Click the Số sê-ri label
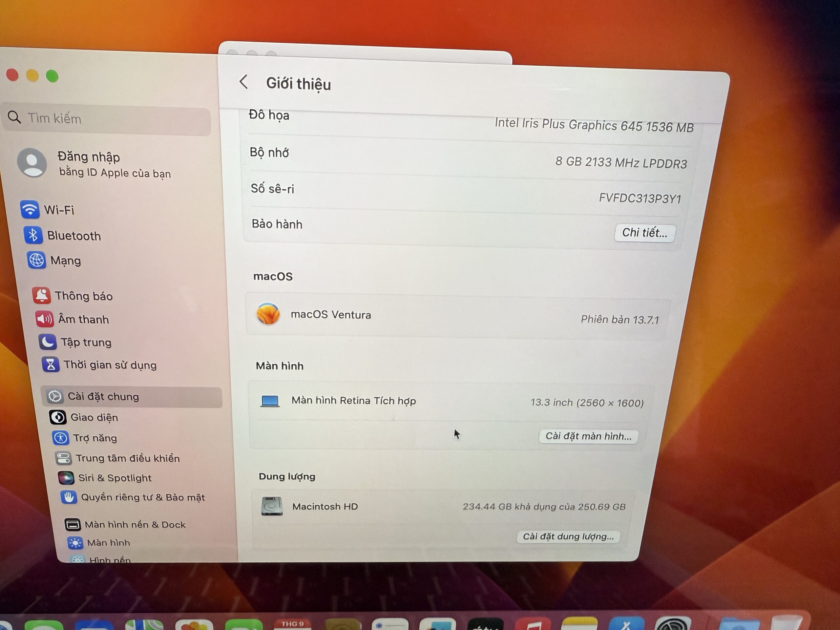840x630 pixels. coord(272,189)
